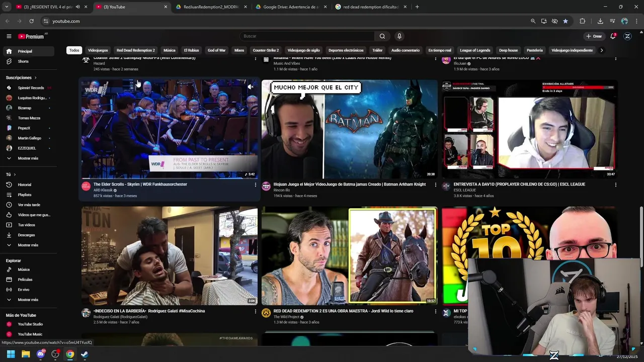Open options for Batman Arkham Knight video
644x362 pixels.
[435, 185]
